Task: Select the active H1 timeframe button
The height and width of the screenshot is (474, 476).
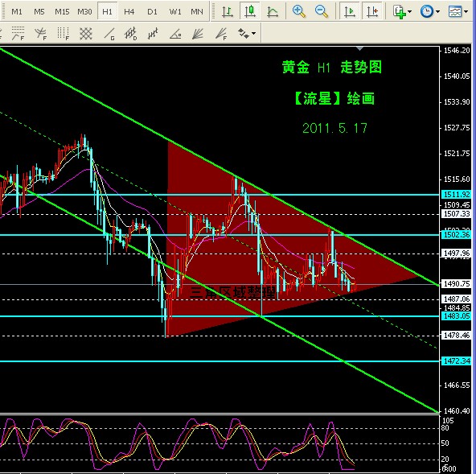Action: pyautogui.click(x=108, y=12)
